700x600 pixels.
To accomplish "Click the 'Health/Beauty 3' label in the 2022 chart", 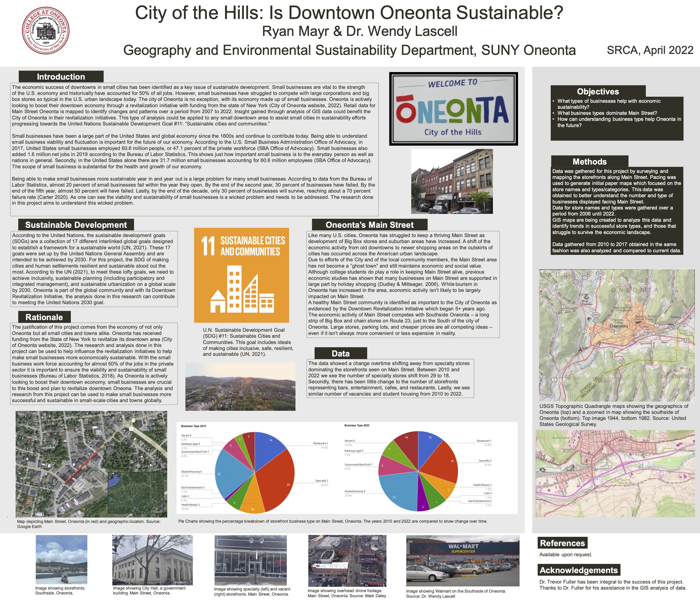I will click(x=482, y=485).
